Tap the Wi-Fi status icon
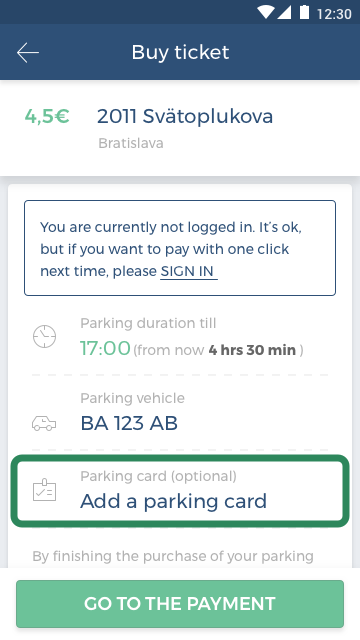The image size is (360, 640). click(x=265, y=12)
